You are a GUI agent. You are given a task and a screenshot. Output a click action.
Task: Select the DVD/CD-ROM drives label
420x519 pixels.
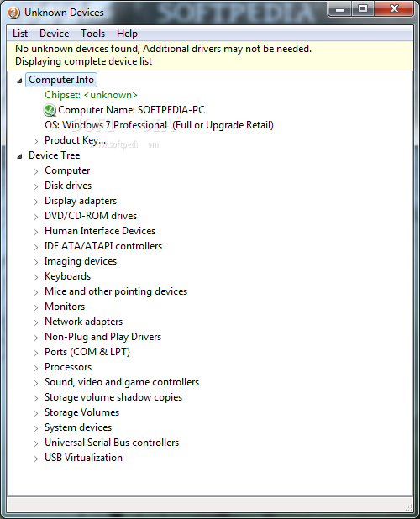[x=91, y=216]
